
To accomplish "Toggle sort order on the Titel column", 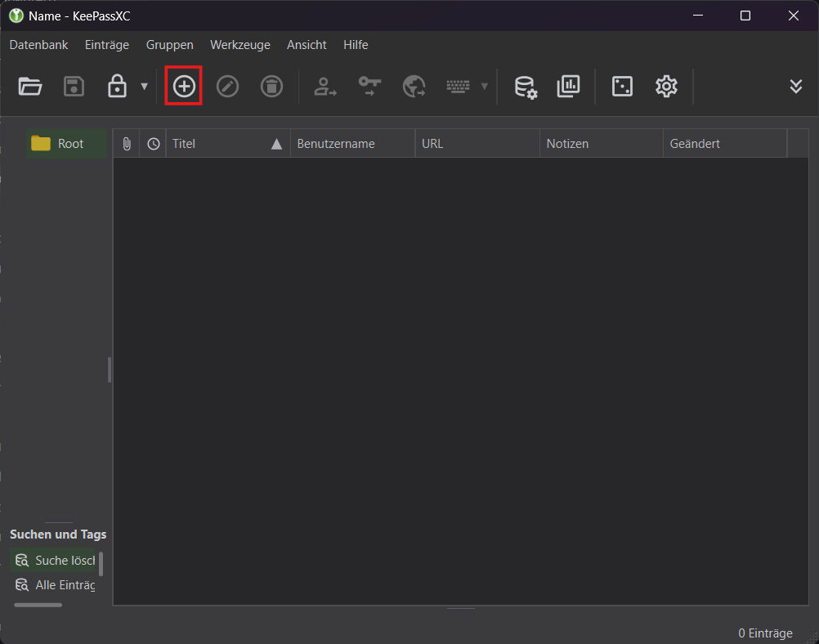I will point(227,144).
